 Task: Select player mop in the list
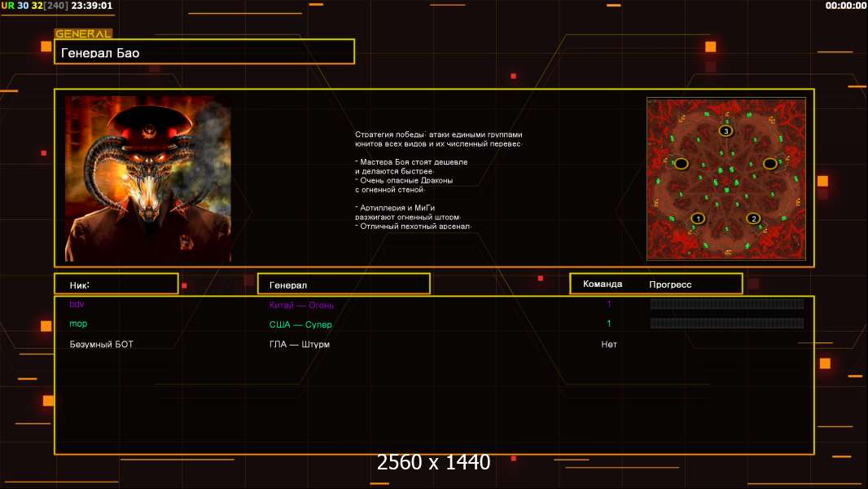point(78,324)
